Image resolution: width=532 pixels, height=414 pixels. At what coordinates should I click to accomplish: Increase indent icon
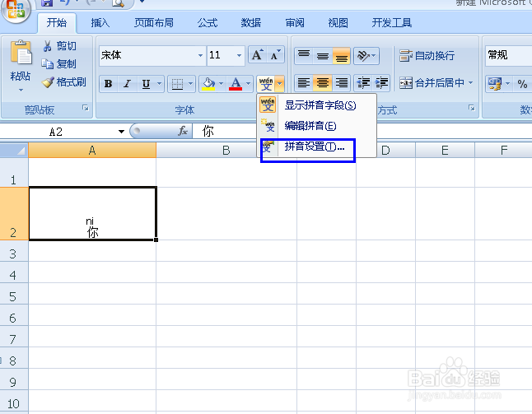point(381,83)
